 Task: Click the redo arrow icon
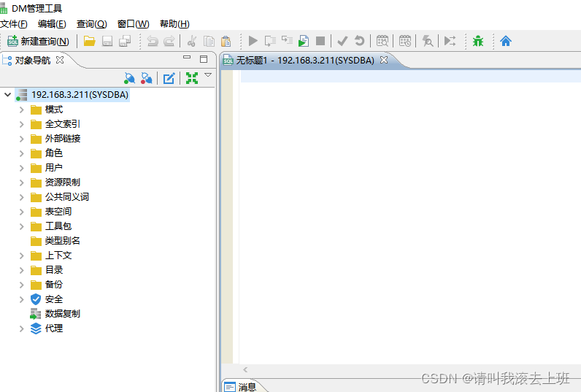pos(169,41)
